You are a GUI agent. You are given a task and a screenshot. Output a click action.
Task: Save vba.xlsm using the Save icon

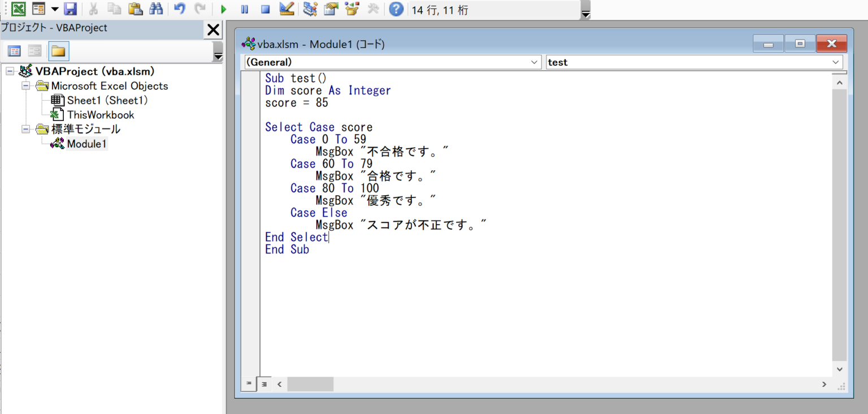tap(70, 9)
